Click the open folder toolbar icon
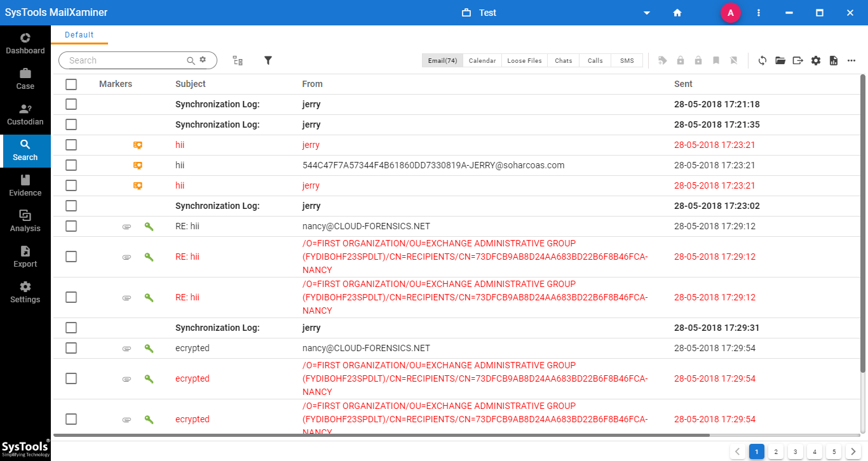The width and height of the screenshot is (868, 461). [x=780, y=60]
